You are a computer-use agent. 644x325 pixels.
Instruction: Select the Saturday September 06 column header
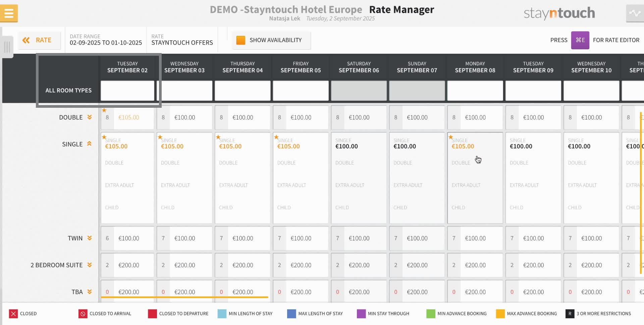tap(359, 67)
